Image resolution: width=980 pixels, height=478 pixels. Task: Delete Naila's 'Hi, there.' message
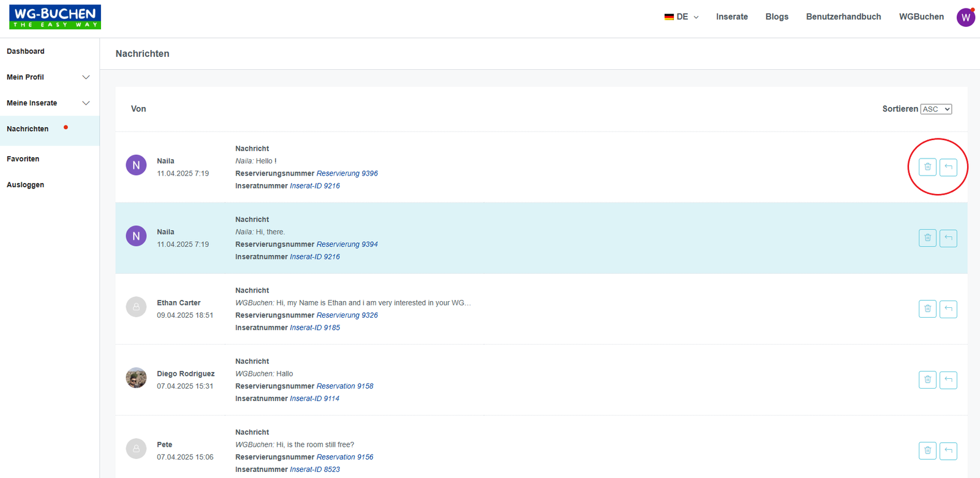point(927,238)
